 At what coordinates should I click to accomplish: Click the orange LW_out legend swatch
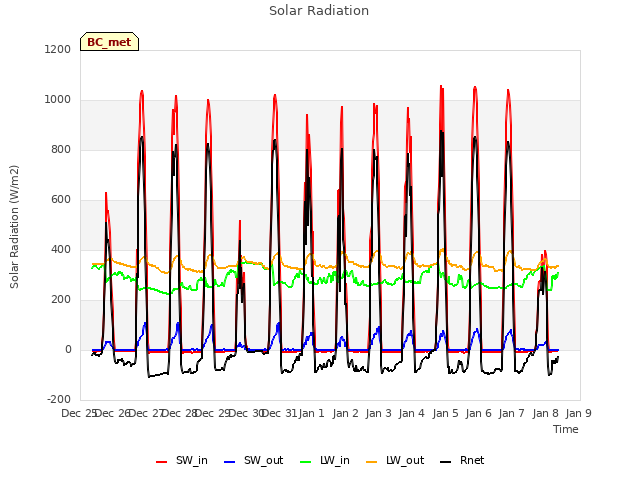(372, 462)
